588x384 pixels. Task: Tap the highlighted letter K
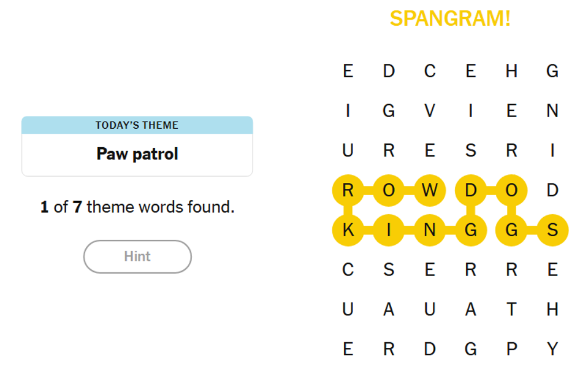pos(348,231)
